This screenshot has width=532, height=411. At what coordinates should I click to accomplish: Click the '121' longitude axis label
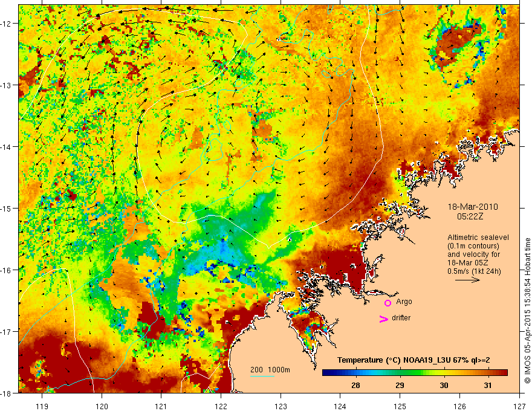tap(161, 406)
